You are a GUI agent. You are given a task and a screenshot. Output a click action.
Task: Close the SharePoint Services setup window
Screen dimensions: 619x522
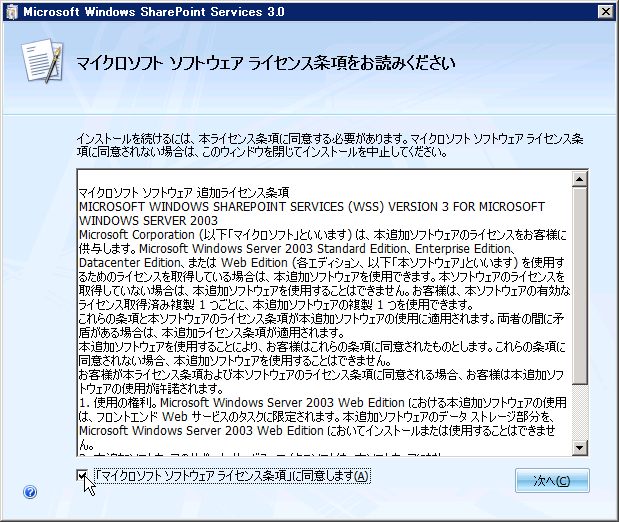click(x=602, y=11)
